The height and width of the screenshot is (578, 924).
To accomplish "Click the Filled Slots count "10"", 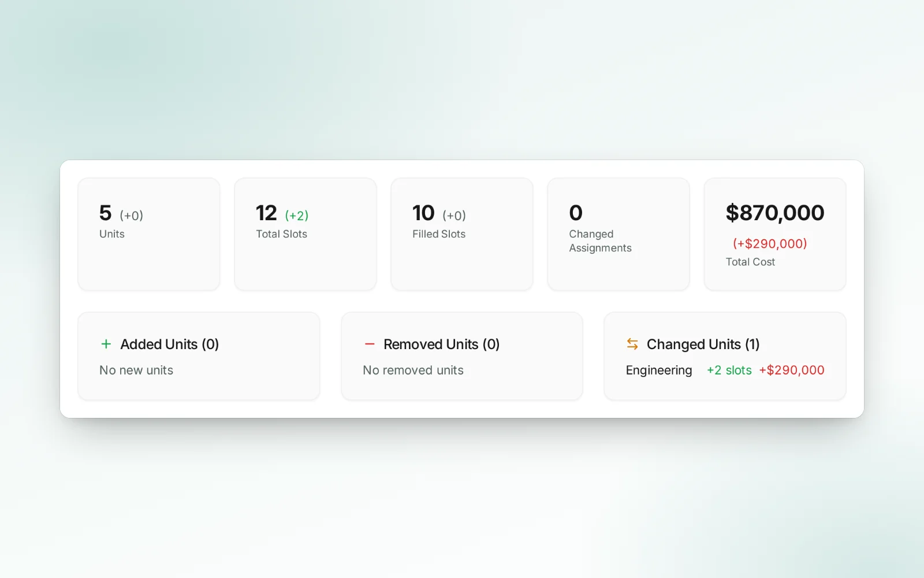I will 423,213.
